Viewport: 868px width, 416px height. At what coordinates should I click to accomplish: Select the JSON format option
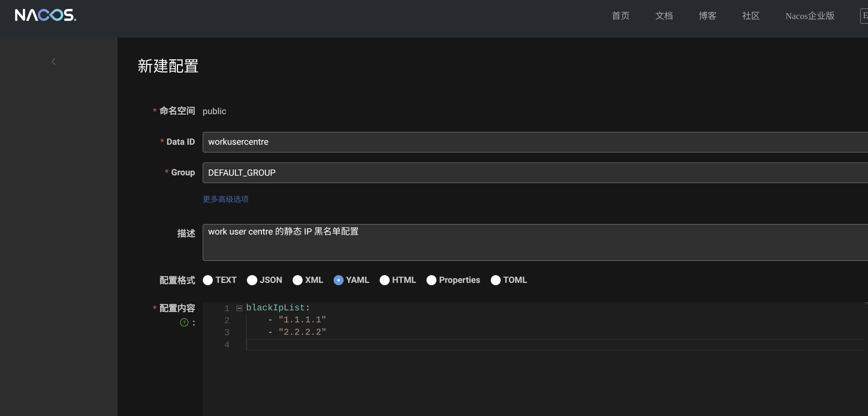[252, 280]
